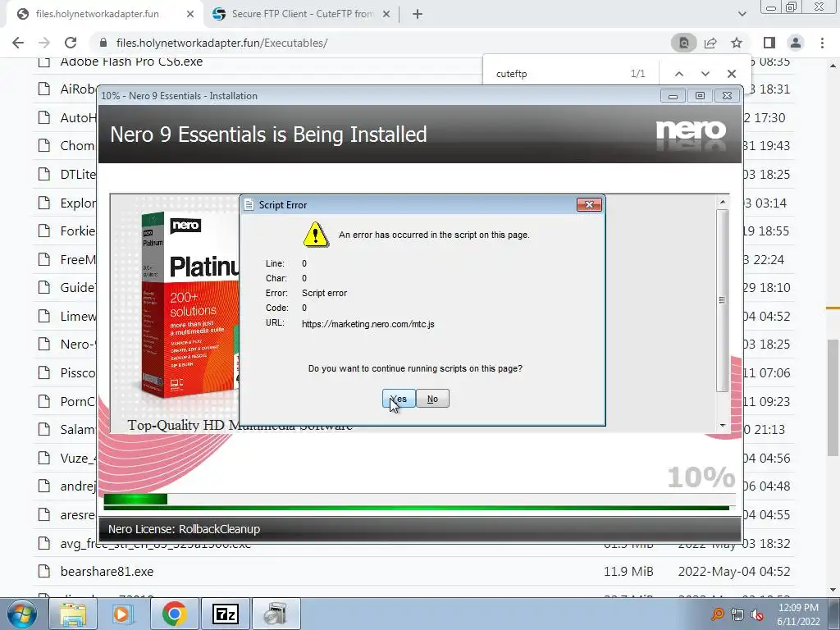Click Nero installer icon in taskbar
The image size is (840, 630).
click(276, 614)
